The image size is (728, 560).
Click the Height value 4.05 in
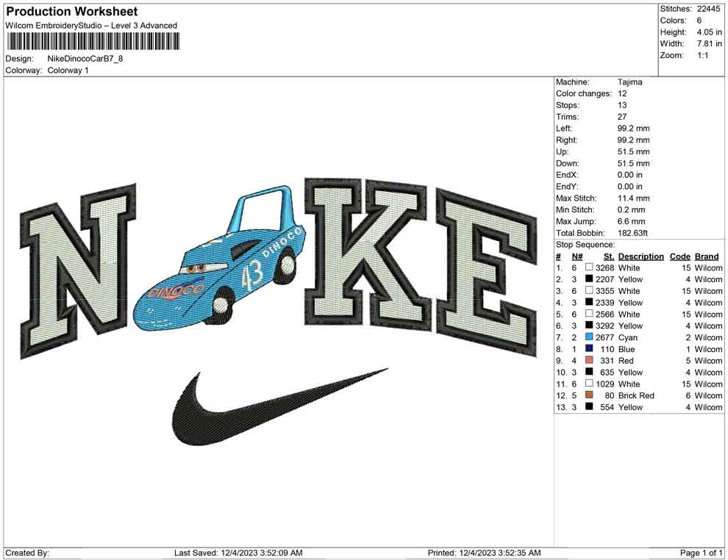pyautogui.click(x=709, y=32)
